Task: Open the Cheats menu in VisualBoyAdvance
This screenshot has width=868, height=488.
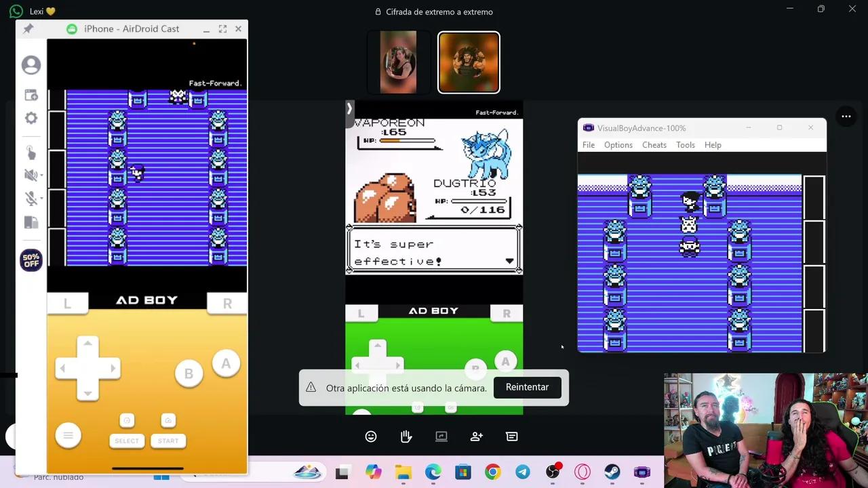Action: [654, 145]
